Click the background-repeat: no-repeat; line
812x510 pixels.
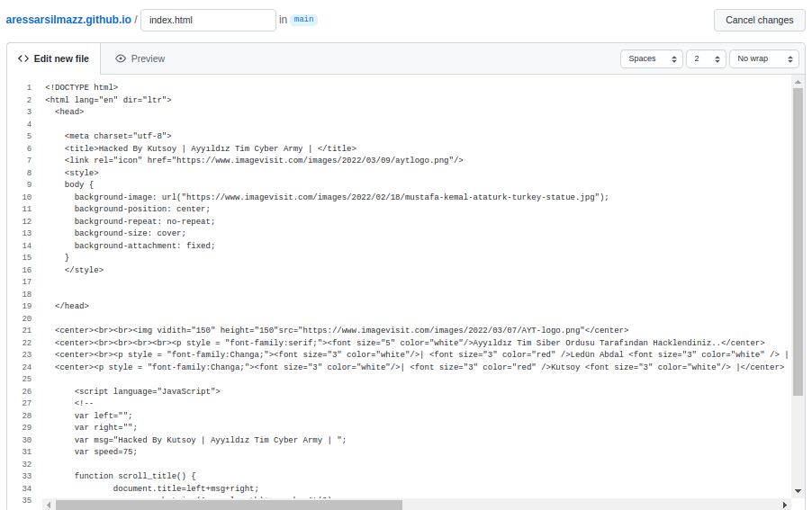point(144,221)
